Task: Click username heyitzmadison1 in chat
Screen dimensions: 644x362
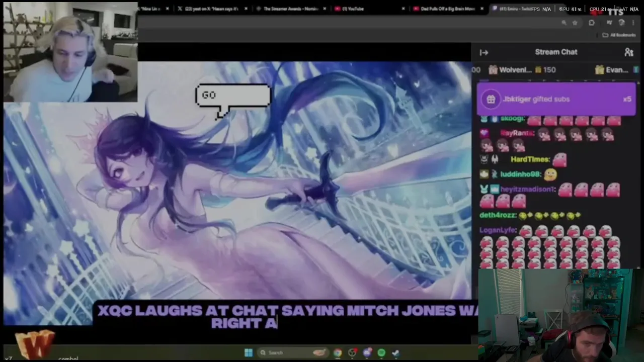Action: point(528,189)
